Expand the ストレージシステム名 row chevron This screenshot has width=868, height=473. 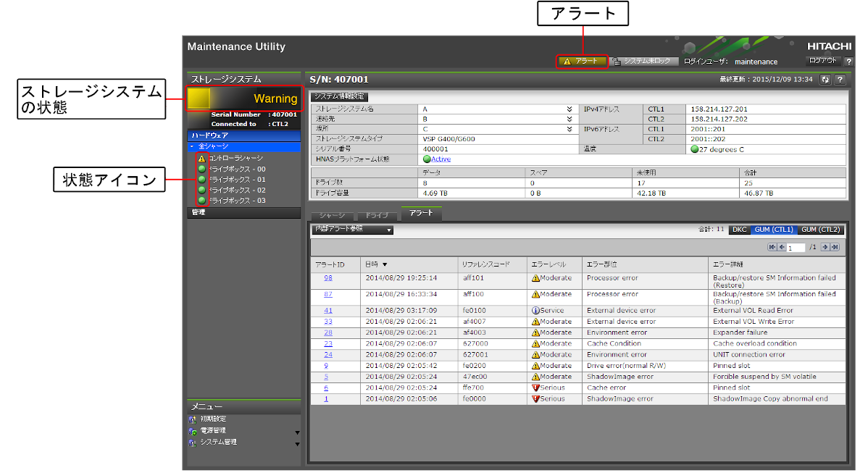[569, 109]
